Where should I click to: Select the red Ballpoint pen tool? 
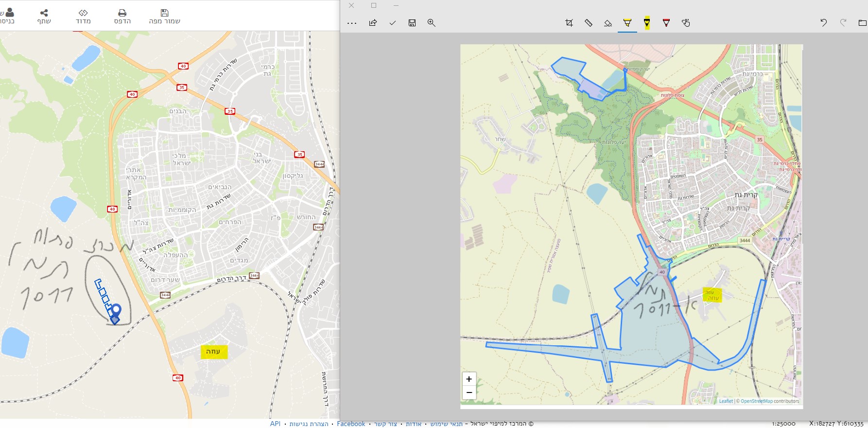coord(666,23)
